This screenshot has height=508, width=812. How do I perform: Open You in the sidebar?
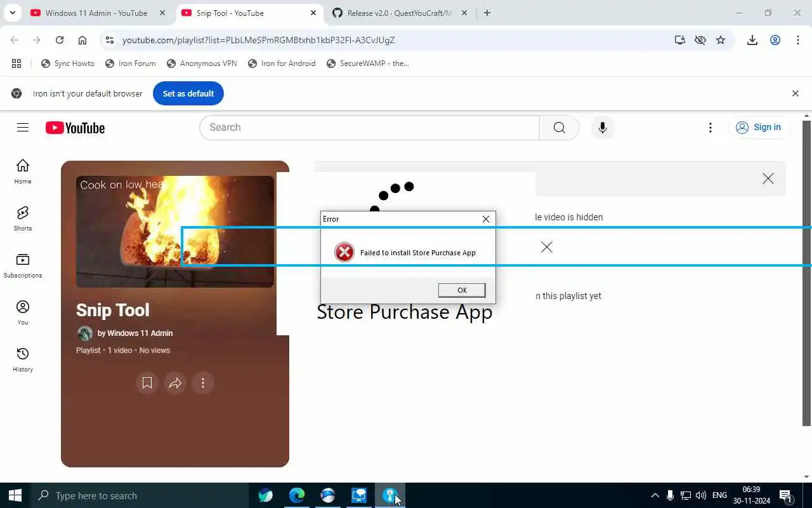click(23, 312)
